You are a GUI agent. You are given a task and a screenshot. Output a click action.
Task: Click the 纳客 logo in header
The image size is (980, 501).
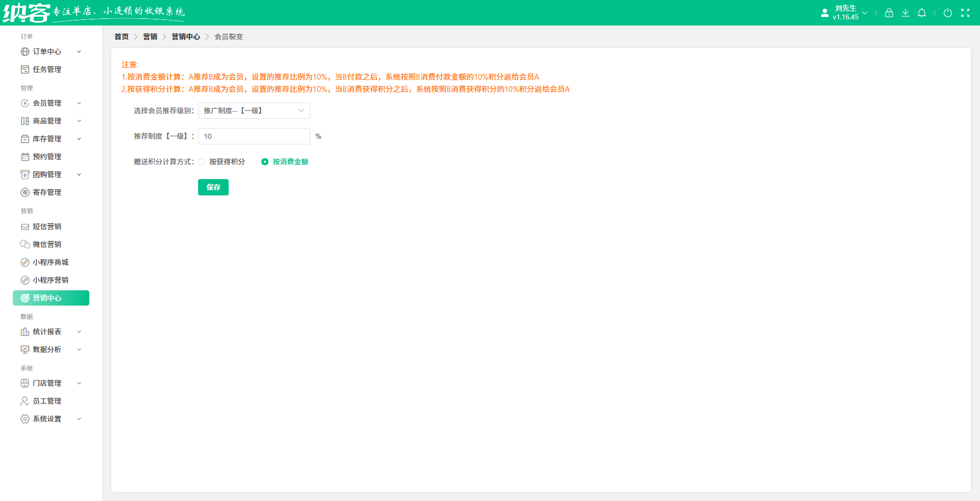tap(27, 13)
